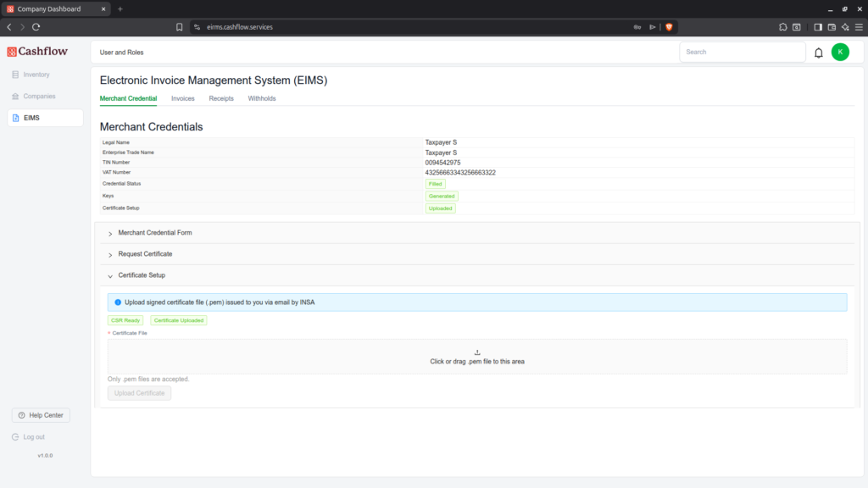Click TIN number 0094542975

[442, 163]
